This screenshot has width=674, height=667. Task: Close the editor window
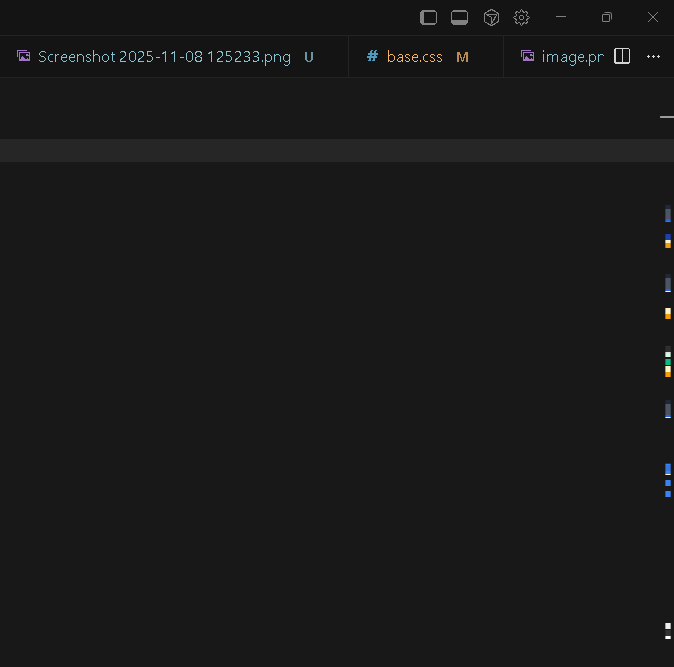point(652,17)
